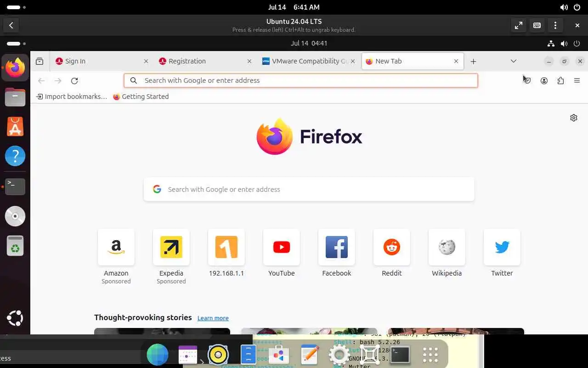Open the Trash in the dock
Image resolution: width=588 pixels, height=368 pixels.
(15, 246)
